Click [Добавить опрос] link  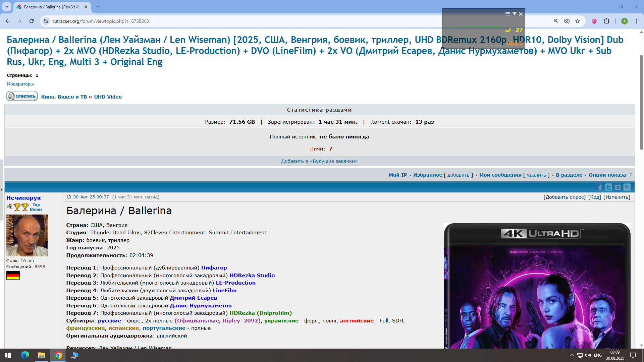(565, 197)
